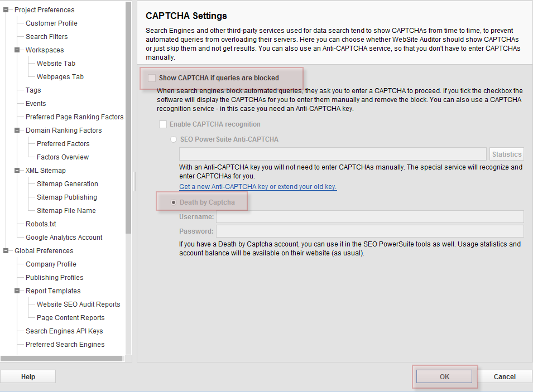Select Domain Ranking Factors item
The height and width of the screenshot is (392, 533).
pos(64,130)
